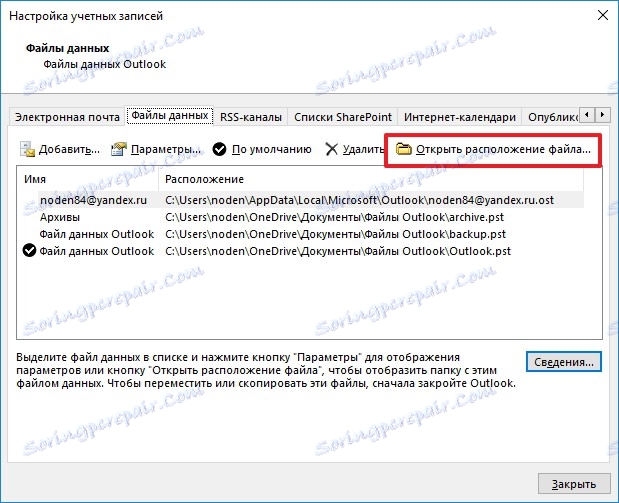Click the Имя column header
This screenshot has height=503, width=619.
[88, 179]
